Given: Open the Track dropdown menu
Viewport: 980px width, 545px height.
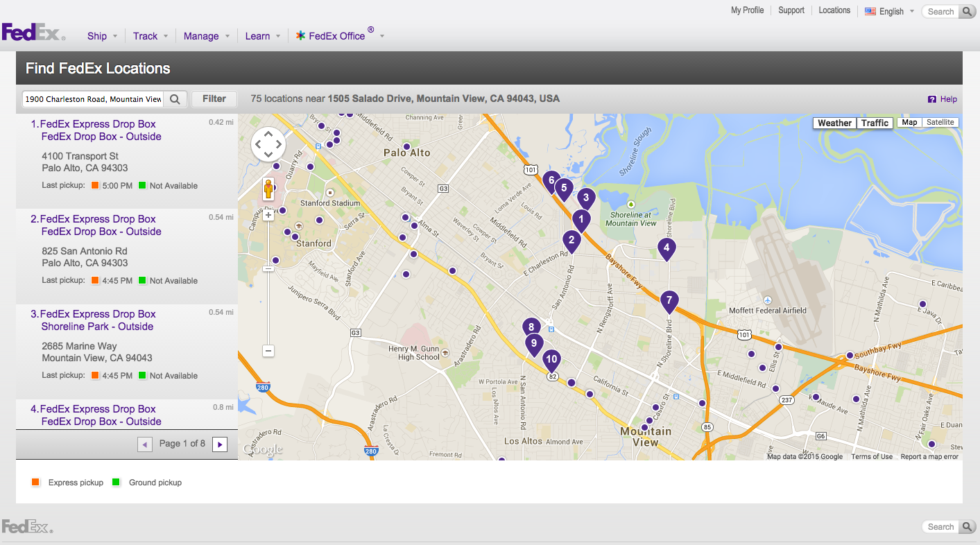Looking at the screenshot, I should point(151,36).
